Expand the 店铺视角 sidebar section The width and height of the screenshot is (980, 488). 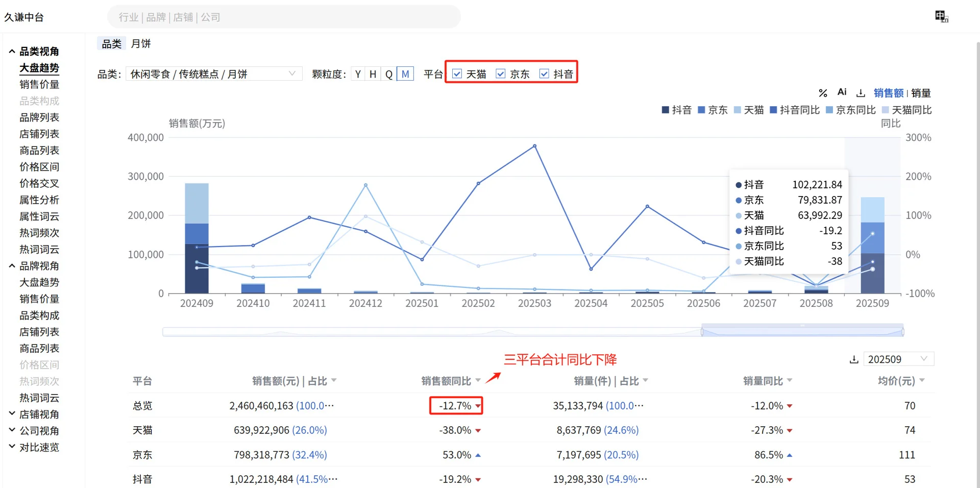[x=12, y=414]
